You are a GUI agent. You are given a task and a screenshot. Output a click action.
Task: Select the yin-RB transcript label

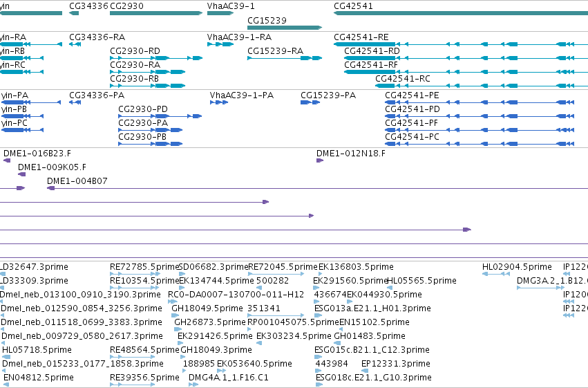click(x=12, y=51)
